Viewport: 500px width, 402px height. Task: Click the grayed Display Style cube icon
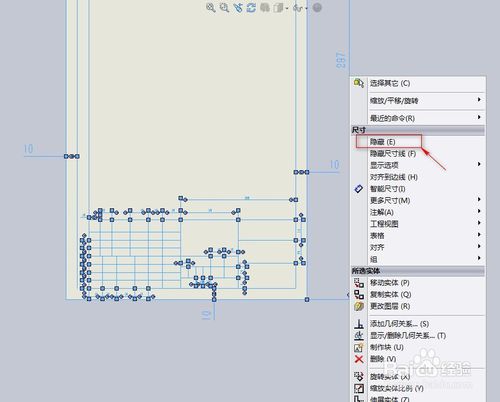coord(278,8)
